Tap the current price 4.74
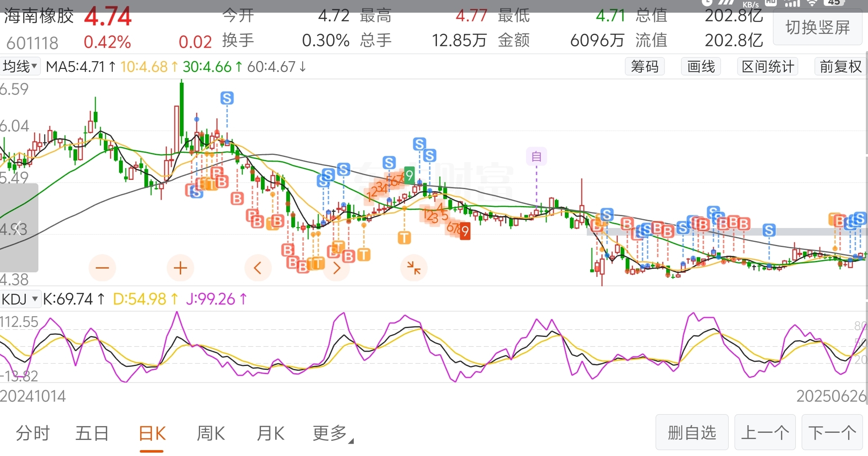 (108, 17)
